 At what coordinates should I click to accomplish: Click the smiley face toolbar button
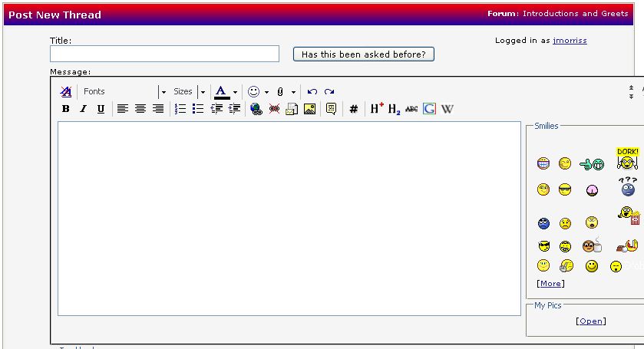pyautogui.click(x=254, y=91)
